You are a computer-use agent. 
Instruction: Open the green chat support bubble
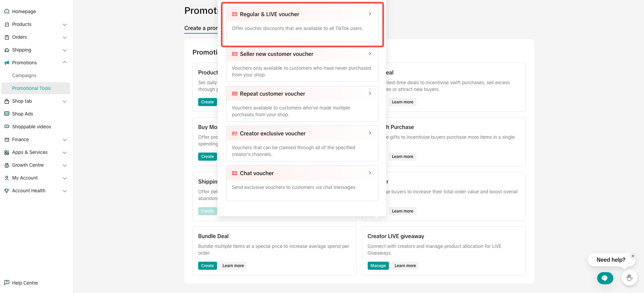click(605, 278)
